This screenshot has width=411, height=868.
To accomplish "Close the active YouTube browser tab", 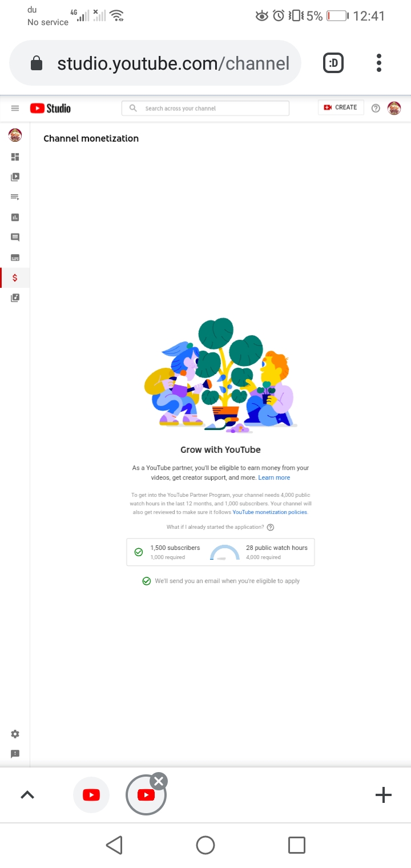I will [x=159, y=782].
